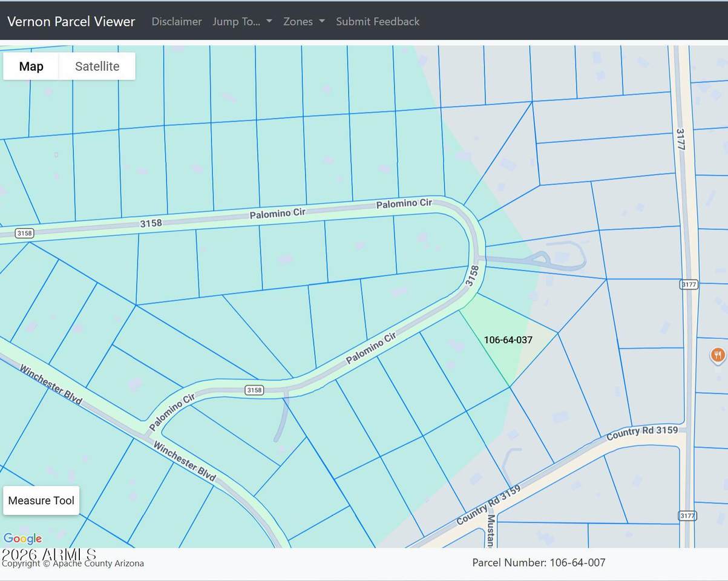Viewport: 728px width, 581px height.
Task: Click the restaurant pin icon on map
Action: click(x=718, y=355)
